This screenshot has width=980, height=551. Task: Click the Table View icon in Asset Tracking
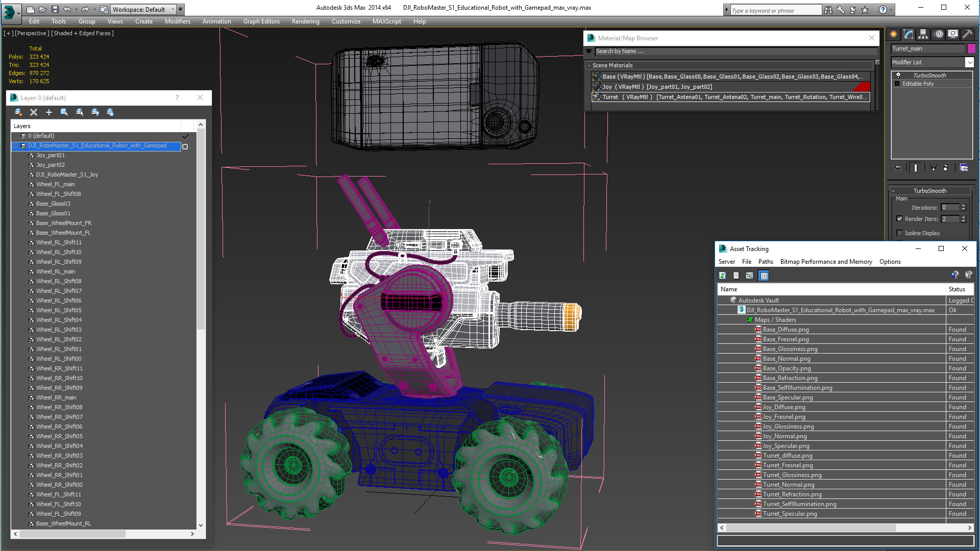tap(764, 275)
